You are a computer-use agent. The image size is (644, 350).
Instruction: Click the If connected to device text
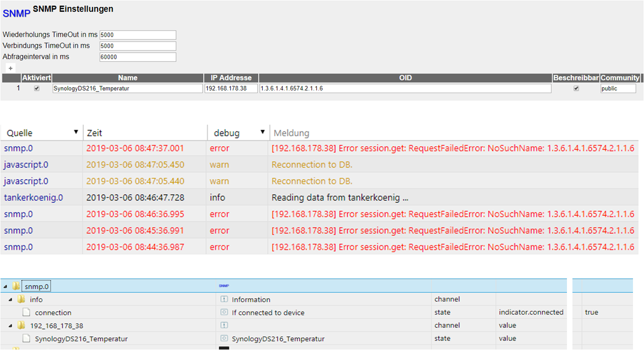pyautogui.click(x=268, y=312)
